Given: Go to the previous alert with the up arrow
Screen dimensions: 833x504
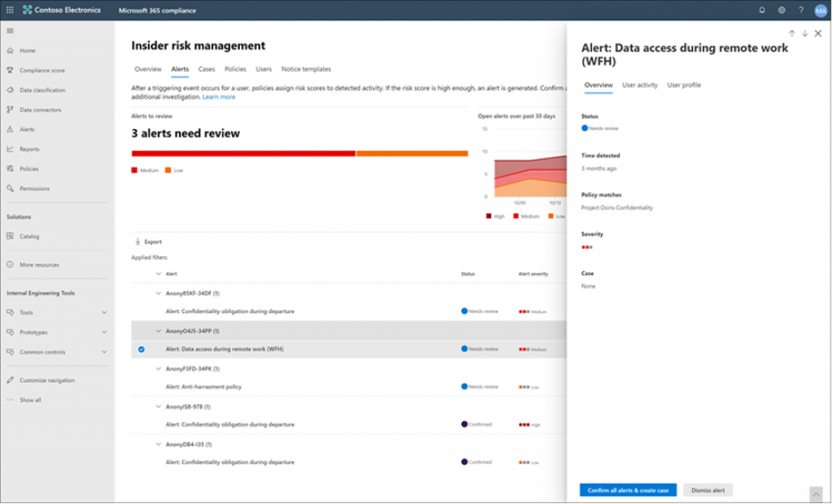Looking at the screenshot, I should coord(792,33).
